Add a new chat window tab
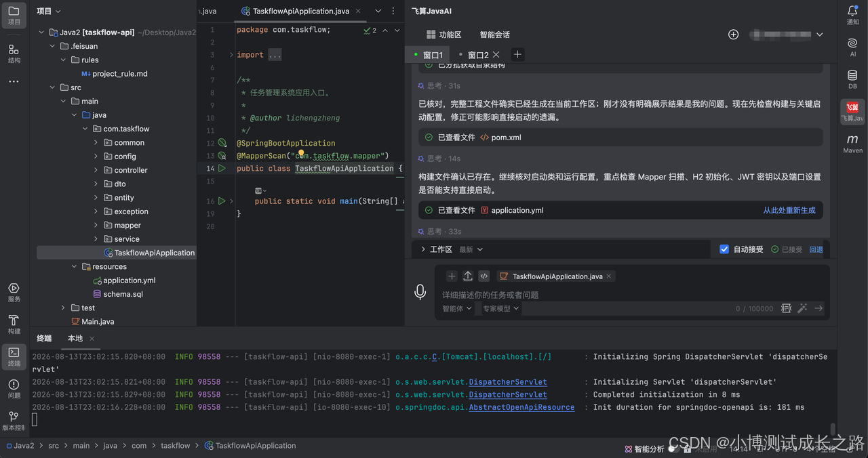This screenshot has width=868, height=458. click(x=517, y=54)
